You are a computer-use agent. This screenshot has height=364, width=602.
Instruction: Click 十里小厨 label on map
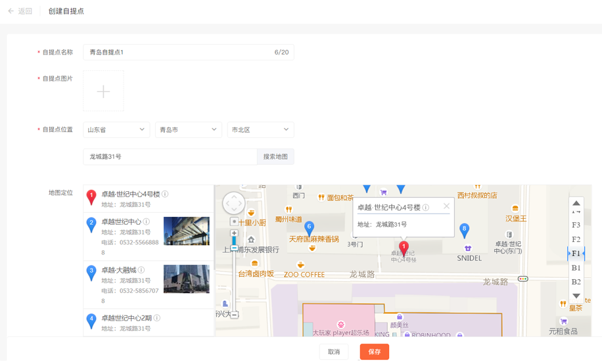252,223
